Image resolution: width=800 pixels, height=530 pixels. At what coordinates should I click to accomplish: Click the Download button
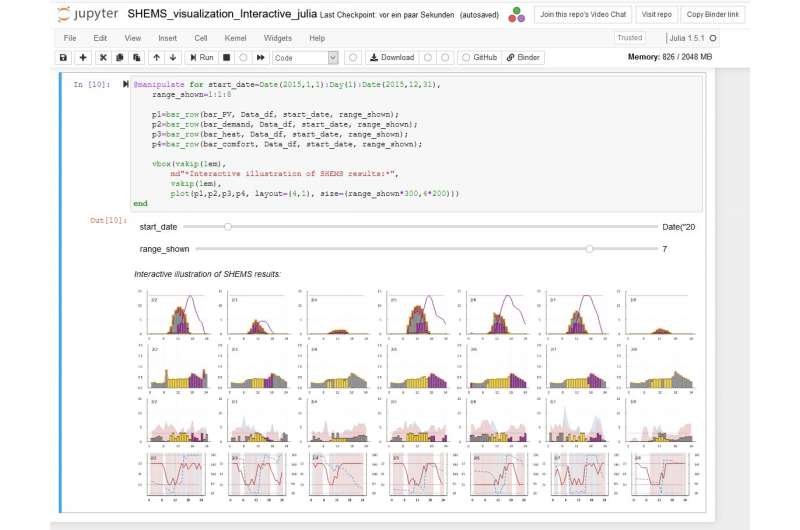391,58
